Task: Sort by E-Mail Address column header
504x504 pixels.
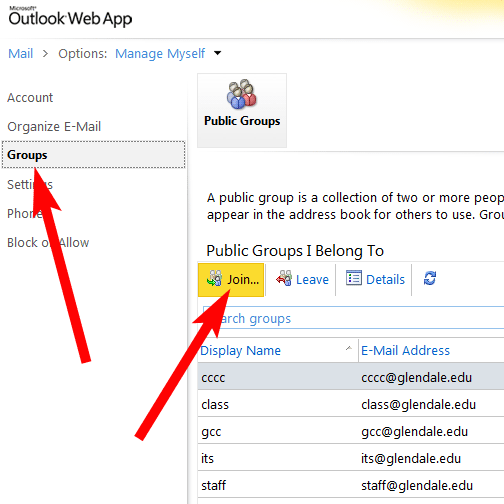Action: [x=405, y=351]
